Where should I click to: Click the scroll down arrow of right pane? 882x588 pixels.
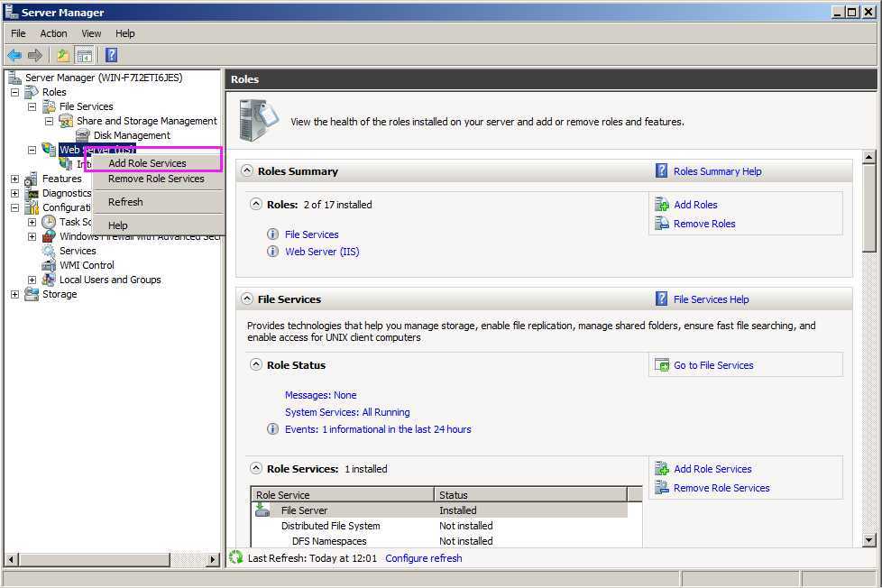(868, 540)
